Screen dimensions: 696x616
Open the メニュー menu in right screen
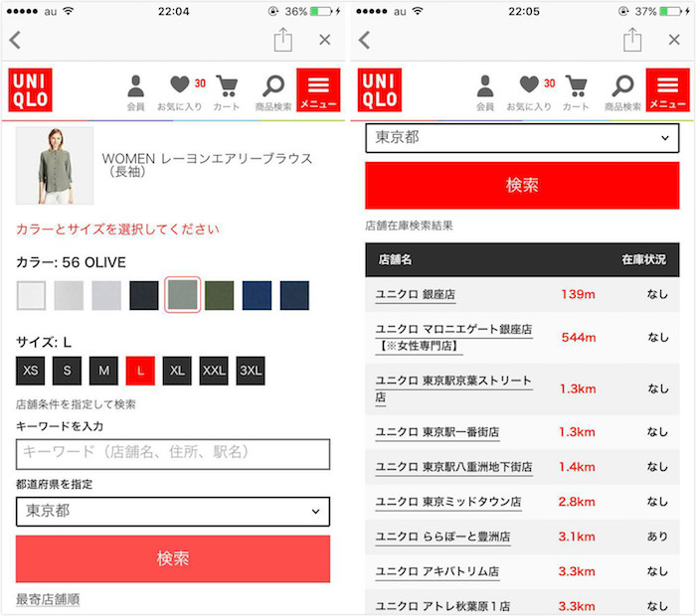(667, 90)
